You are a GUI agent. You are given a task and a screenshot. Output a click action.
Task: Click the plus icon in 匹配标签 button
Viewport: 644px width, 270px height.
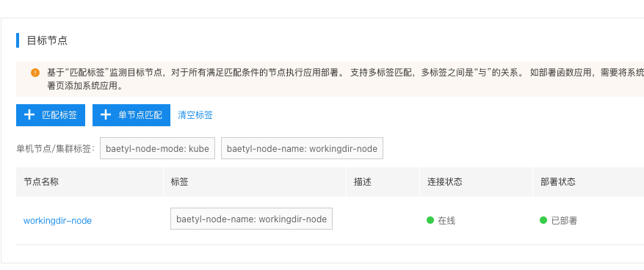29,115
